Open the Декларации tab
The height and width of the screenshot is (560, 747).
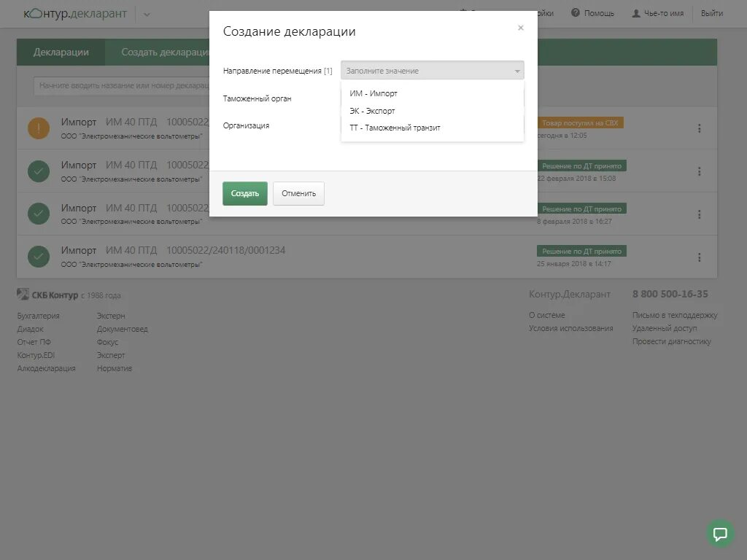tap(61, 52)
